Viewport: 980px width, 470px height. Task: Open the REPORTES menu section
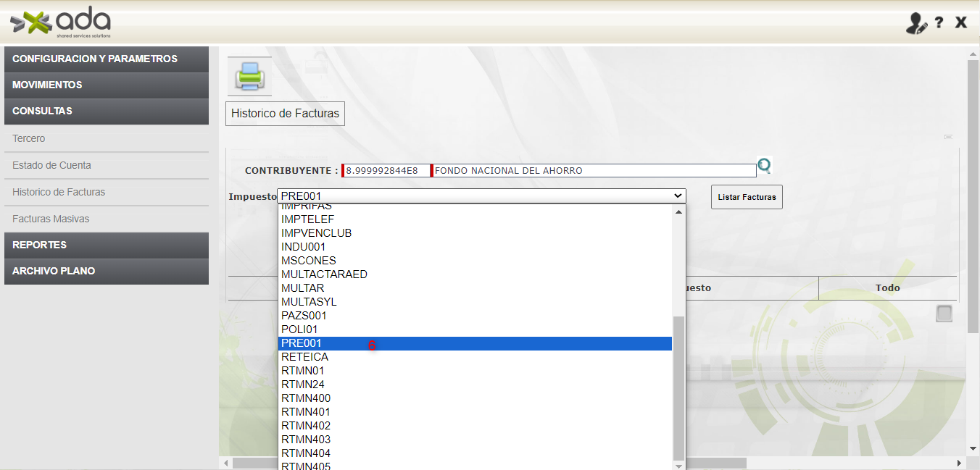(x=106, y=245)
